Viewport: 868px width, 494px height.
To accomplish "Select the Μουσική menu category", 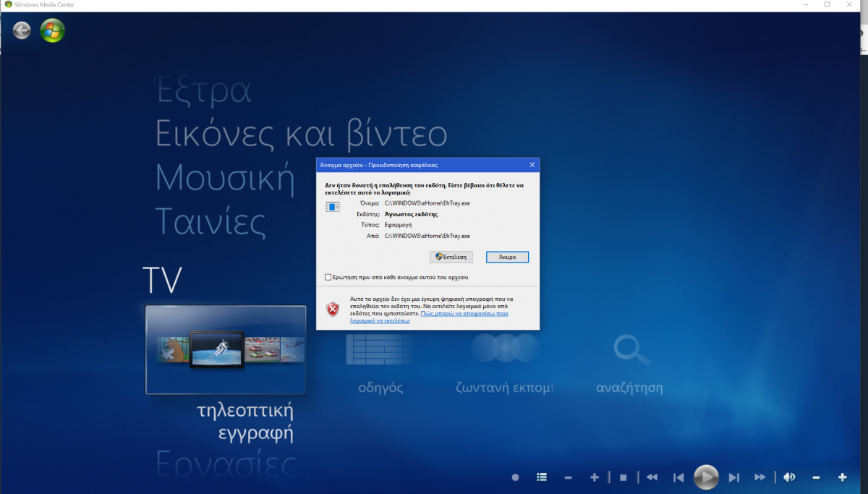I will tap(225, 178).
